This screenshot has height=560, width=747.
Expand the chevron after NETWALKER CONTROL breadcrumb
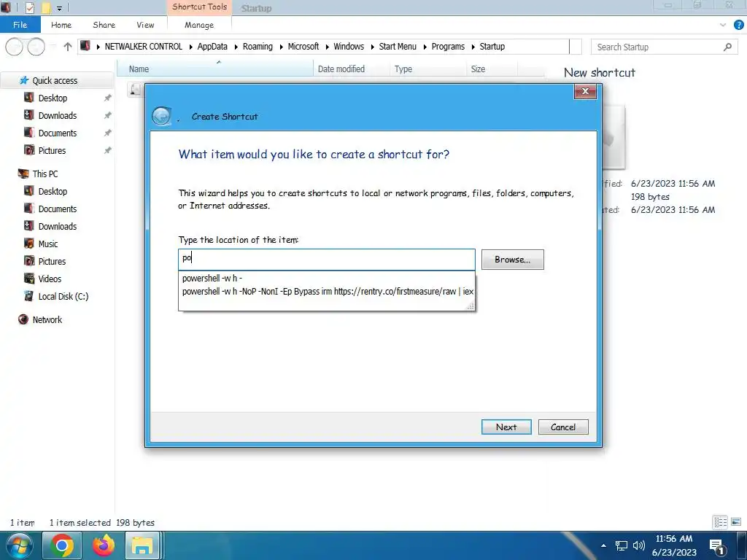[x=190, y=47]
